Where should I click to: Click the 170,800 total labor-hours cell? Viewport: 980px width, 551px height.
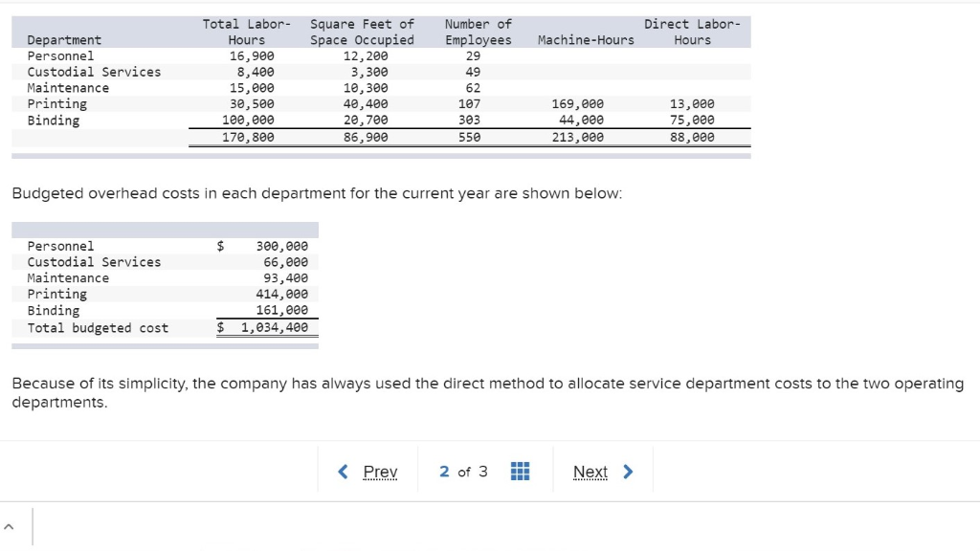pyautogui.click(x=248, y=138)
